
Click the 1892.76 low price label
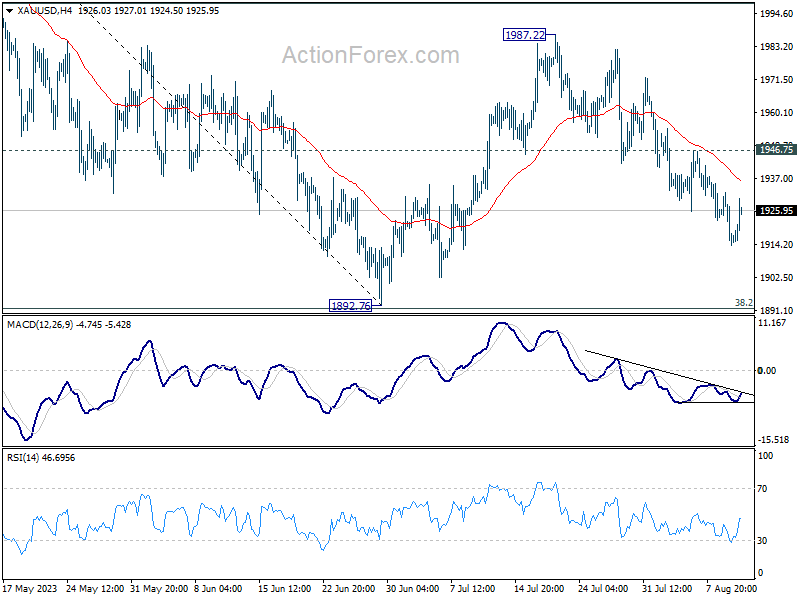point(351,306)
